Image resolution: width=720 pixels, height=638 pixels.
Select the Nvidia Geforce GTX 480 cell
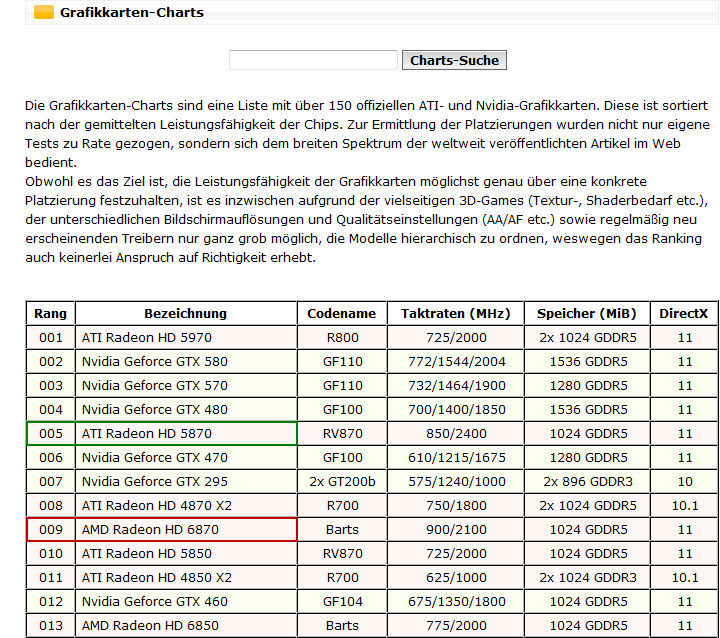(186, 409)
